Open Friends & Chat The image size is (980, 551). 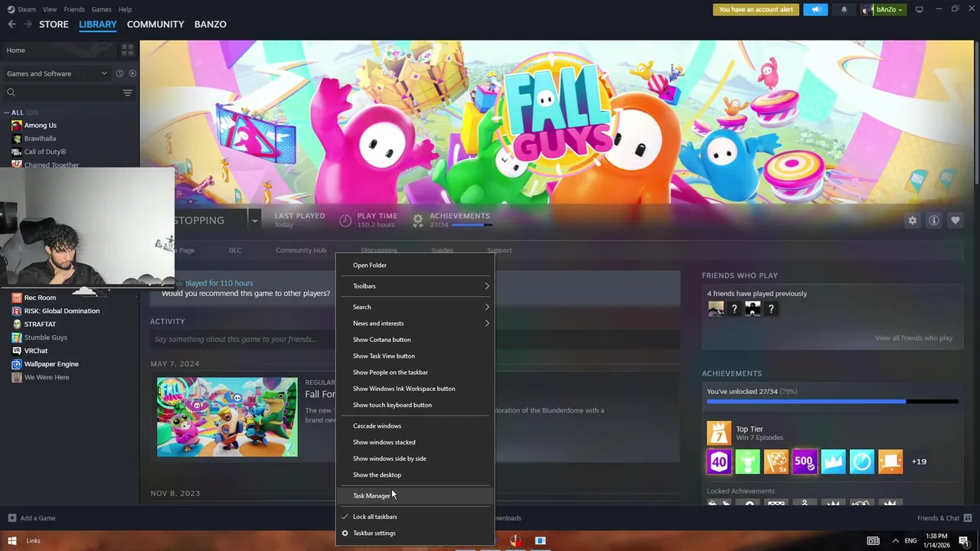tap(939, 518)
